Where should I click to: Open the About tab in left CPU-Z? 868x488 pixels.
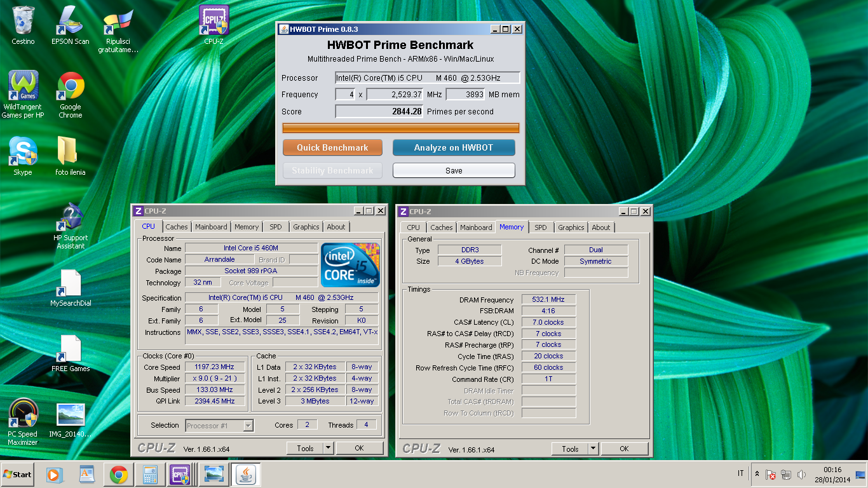click(336, 227)
